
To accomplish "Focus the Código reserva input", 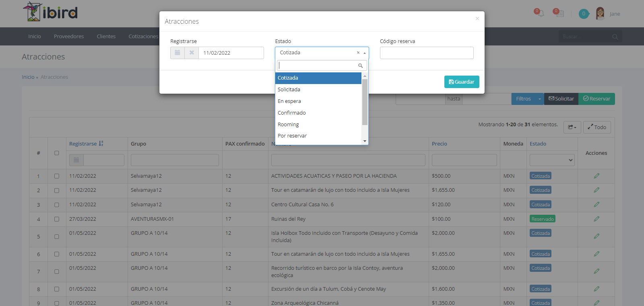I will click(427, 53).
